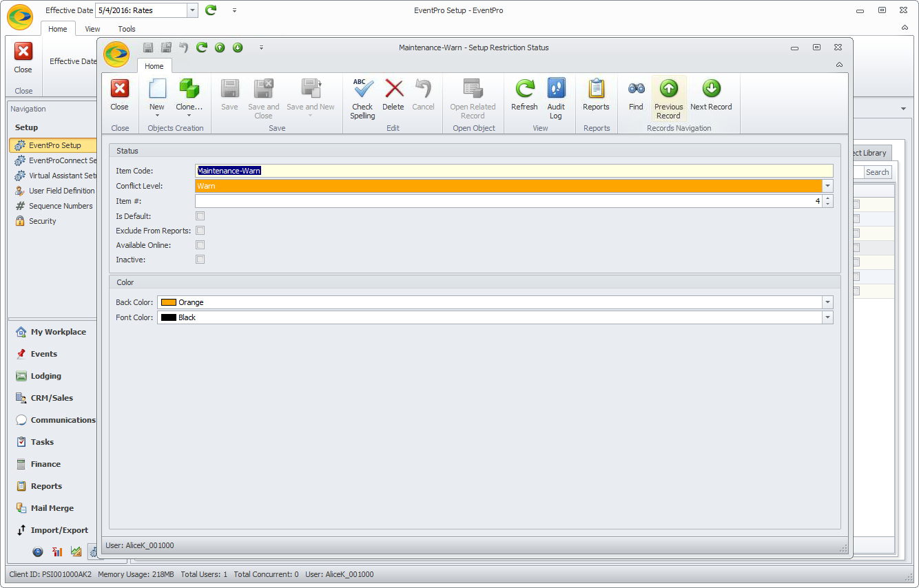
Task: Click the Item # number field
Action: (x=508, y=201)
